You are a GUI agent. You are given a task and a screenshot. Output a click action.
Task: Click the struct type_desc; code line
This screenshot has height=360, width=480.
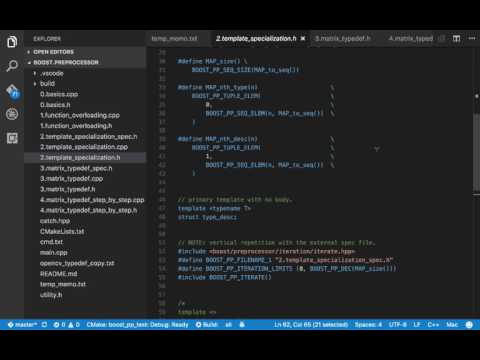[x=207, y=217]
